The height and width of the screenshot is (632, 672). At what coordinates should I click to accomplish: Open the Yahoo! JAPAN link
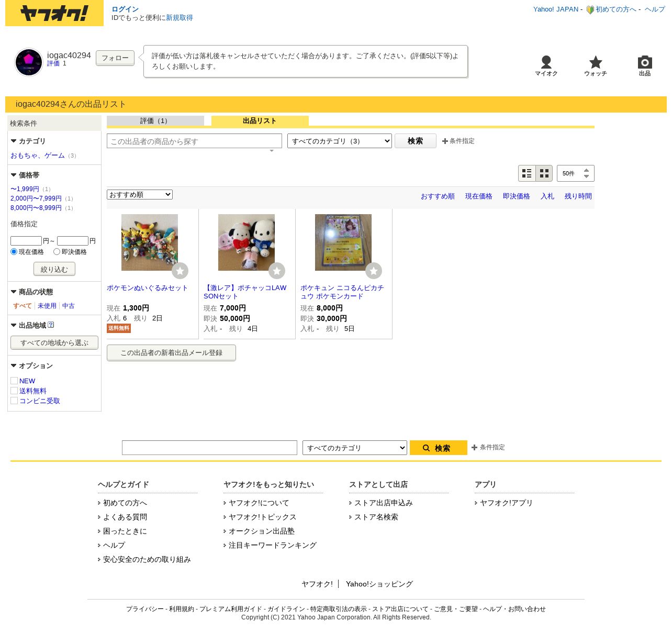pyautogui.click(x=556, y=9)
